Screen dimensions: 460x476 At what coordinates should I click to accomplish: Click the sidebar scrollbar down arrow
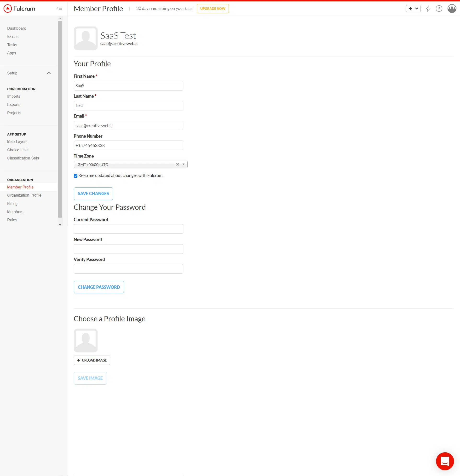tap(60, 225)
